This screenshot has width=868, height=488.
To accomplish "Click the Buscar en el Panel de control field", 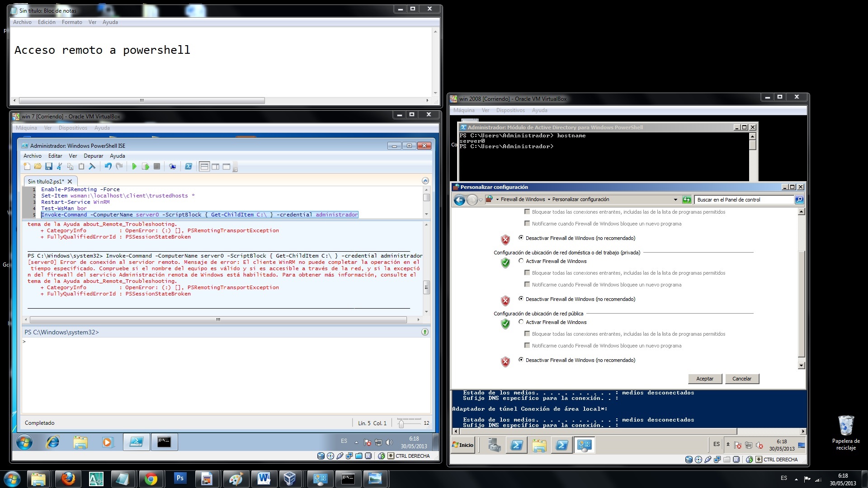I will [743, 200].
